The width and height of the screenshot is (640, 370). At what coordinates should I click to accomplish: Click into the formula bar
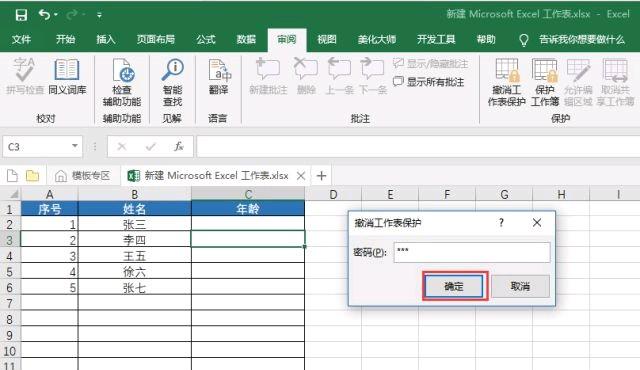(418, 146)
